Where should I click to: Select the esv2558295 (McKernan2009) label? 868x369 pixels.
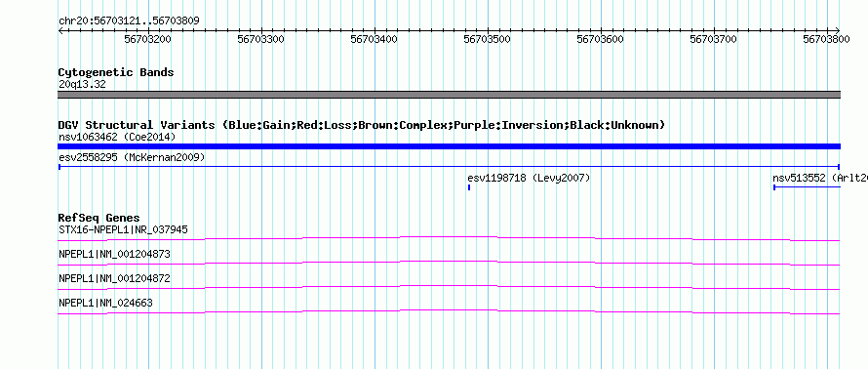click(132, 157)
